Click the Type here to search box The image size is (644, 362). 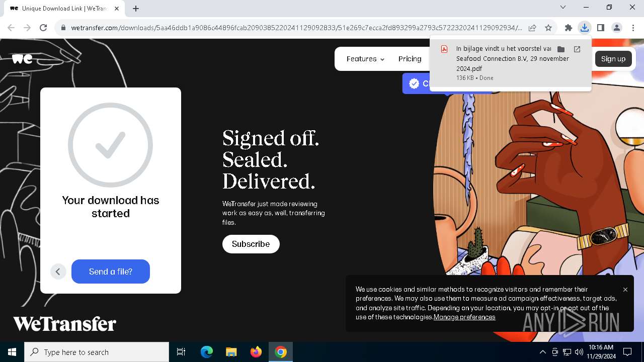coord(97,352)
